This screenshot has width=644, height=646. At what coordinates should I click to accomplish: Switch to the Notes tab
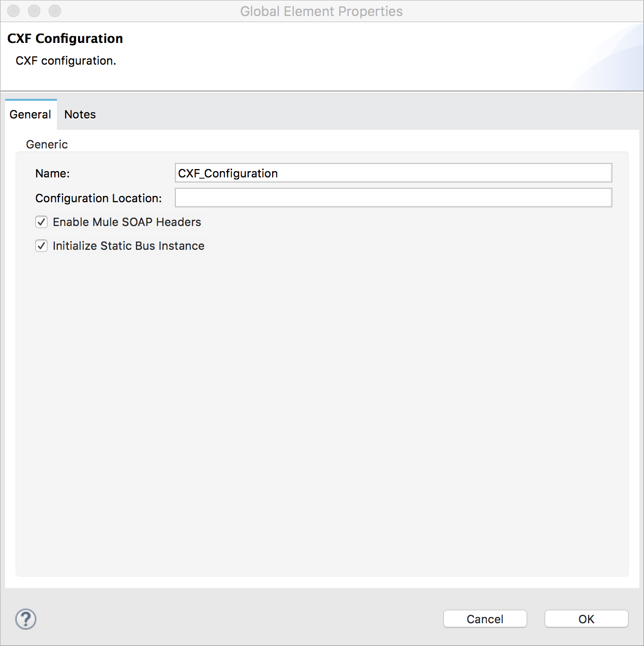tap(80, 114)
